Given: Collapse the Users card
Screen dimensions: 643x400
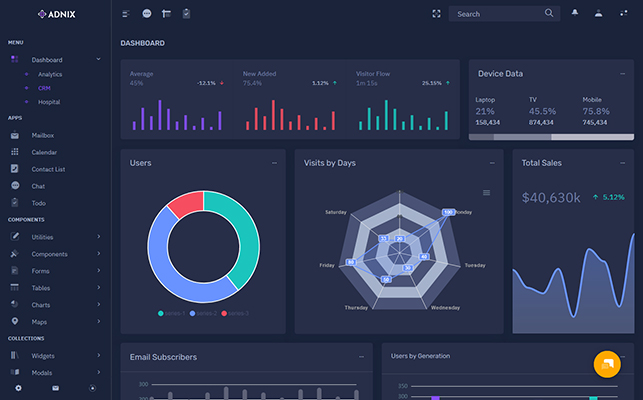Looking at the screenshot, I should [x=274, y=163].
